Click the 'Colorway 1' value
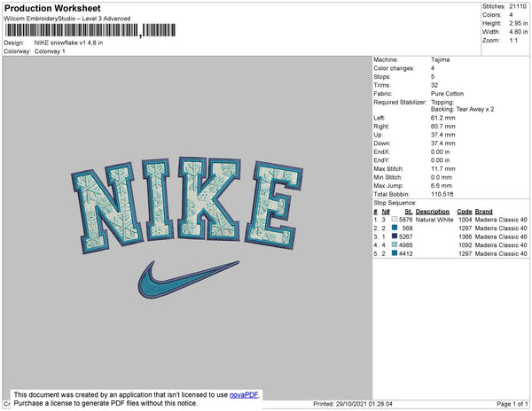 [50, 51]
